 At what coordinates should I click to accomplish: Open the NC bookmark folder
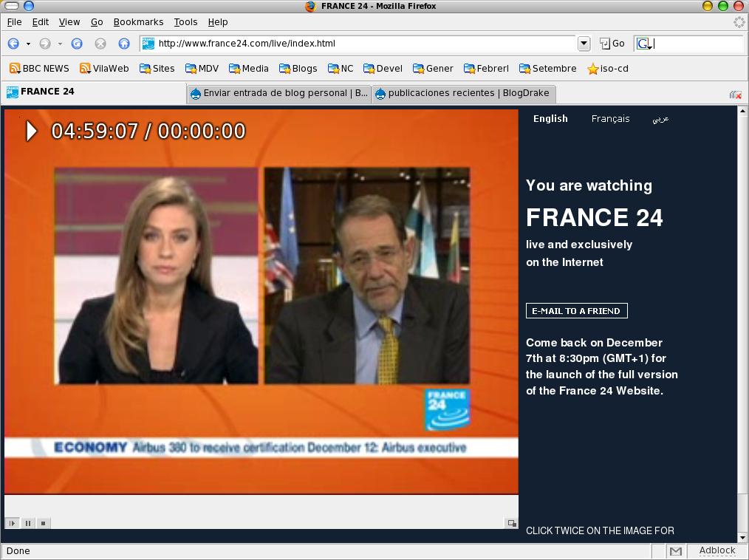click(341, 68)
